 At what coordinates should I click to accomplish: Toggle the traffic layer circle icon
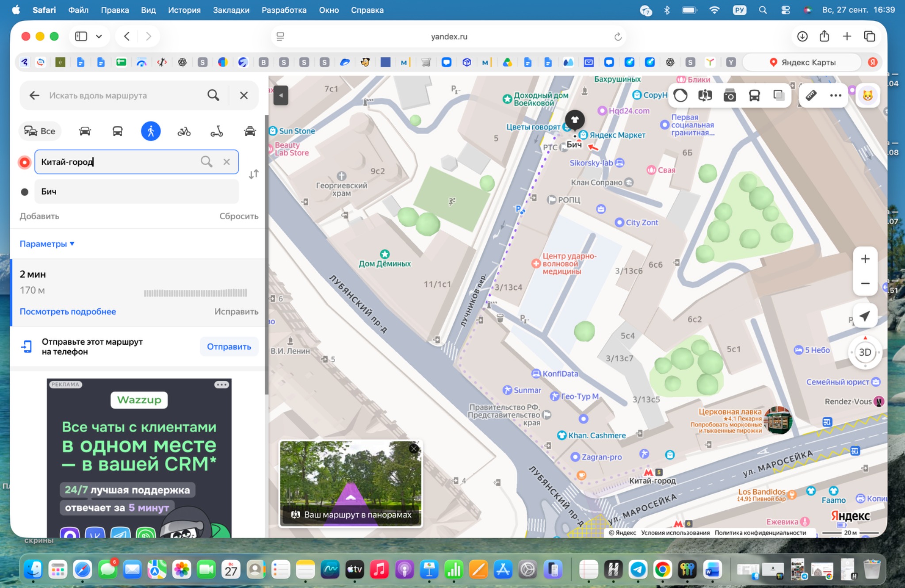680,95
